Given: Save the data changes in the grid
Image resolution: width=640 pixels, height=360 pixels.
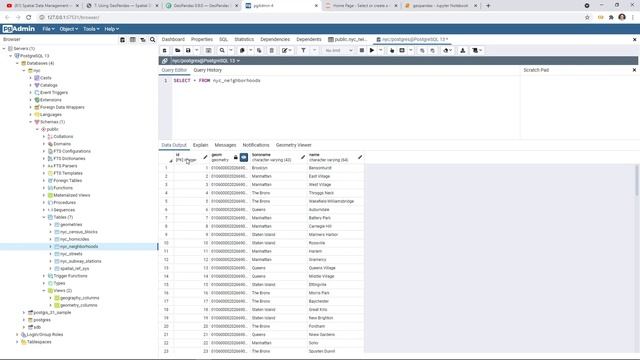Looking at the screenshot, I should 209,51.
